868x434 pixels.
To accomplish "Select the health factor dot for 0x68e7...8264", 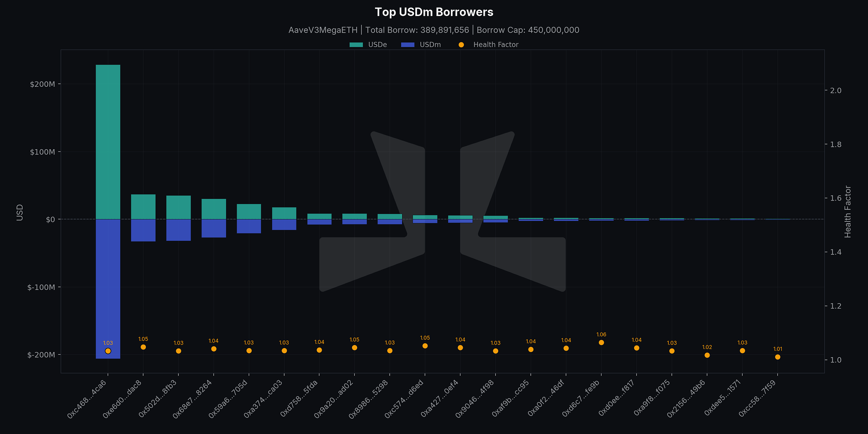I will click(x=214, y=349).
